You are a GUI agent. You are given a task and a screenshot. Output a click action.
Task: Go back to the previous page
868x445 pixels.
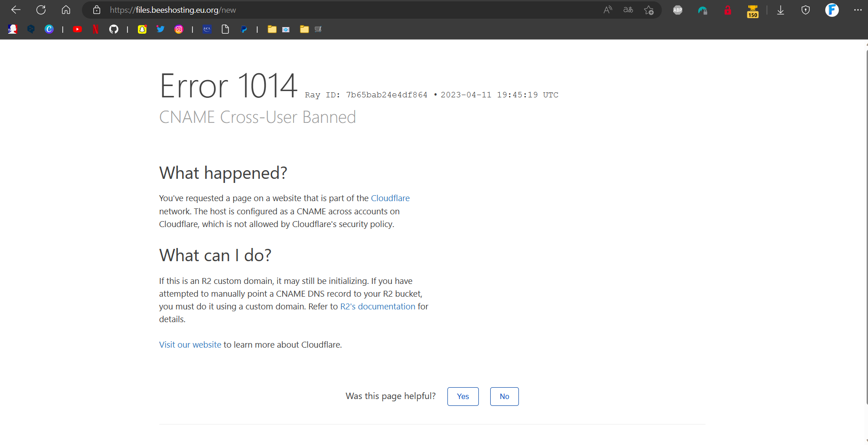16,10
